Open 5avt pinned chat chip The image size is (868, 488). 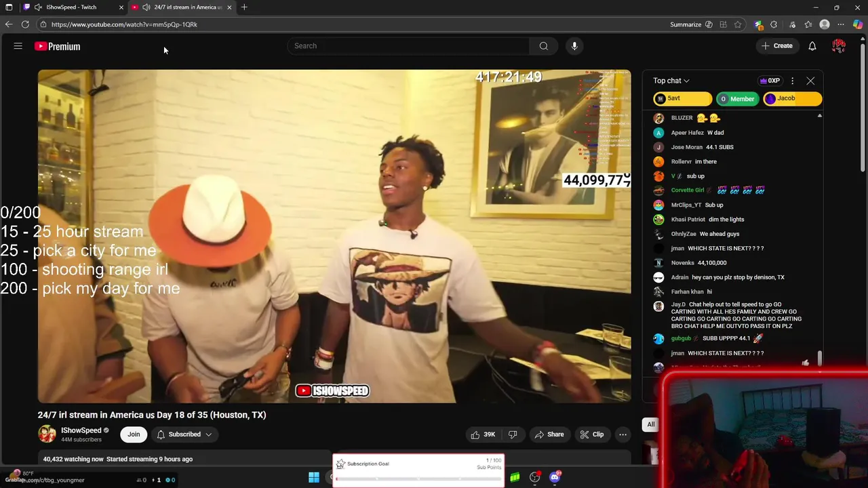(x=682, y=99)
